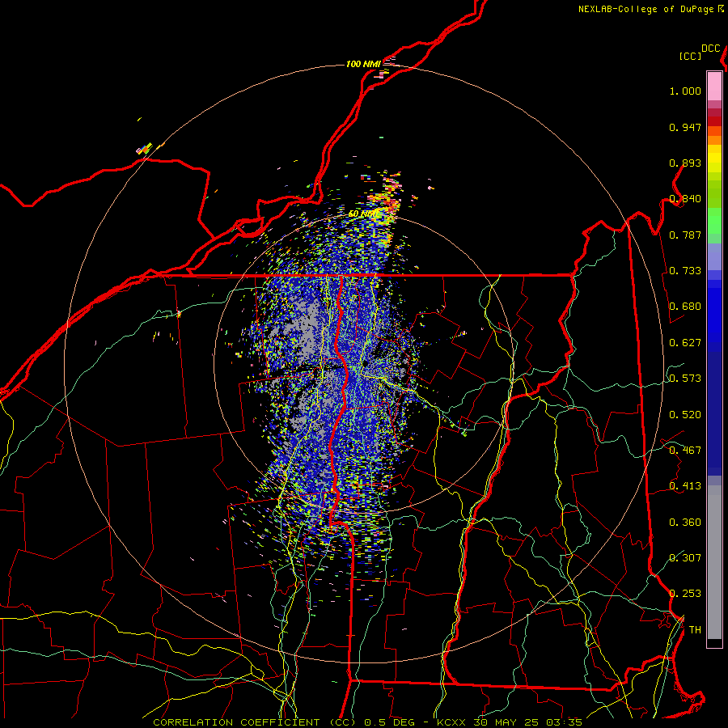Click the small echo cluster northwest of 100 NMI ring
Viewport: 728px width, 728px height.
click(x=145, y=149)
